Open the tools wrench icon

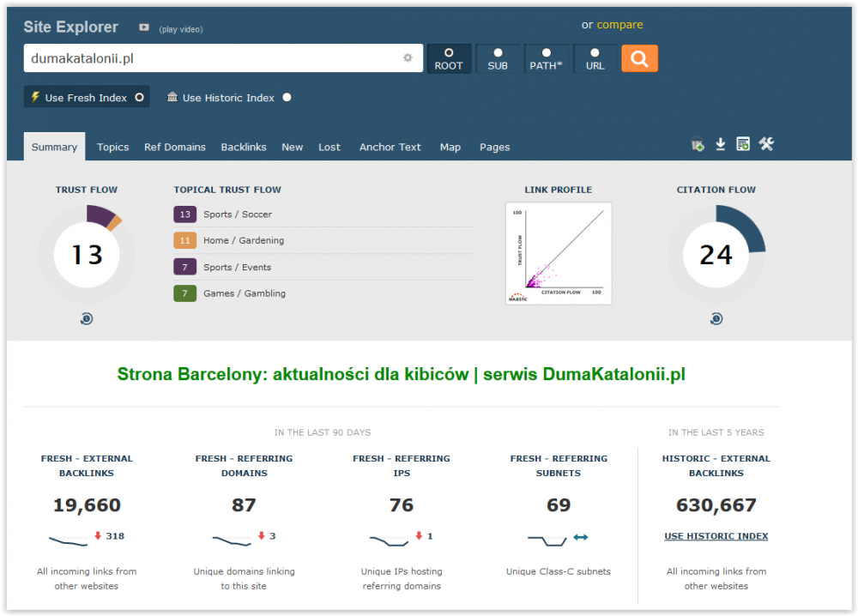(x=766, y=144)
